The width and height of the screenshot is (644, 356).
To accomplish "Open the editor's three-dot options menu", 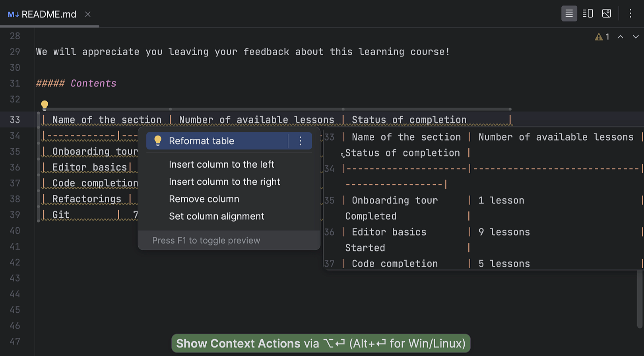I will pyautogui.click(x=630, y=13).
